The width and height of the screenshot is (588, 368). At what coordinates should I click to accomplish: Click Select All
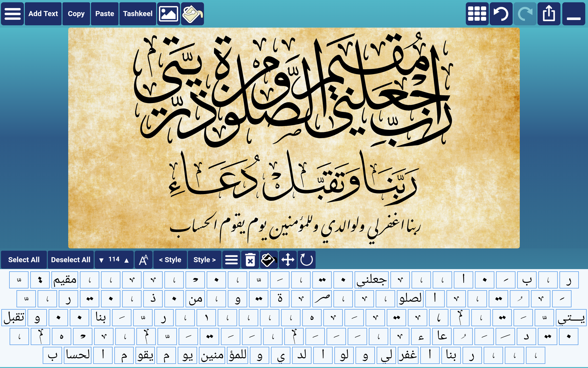click(24, 260)
